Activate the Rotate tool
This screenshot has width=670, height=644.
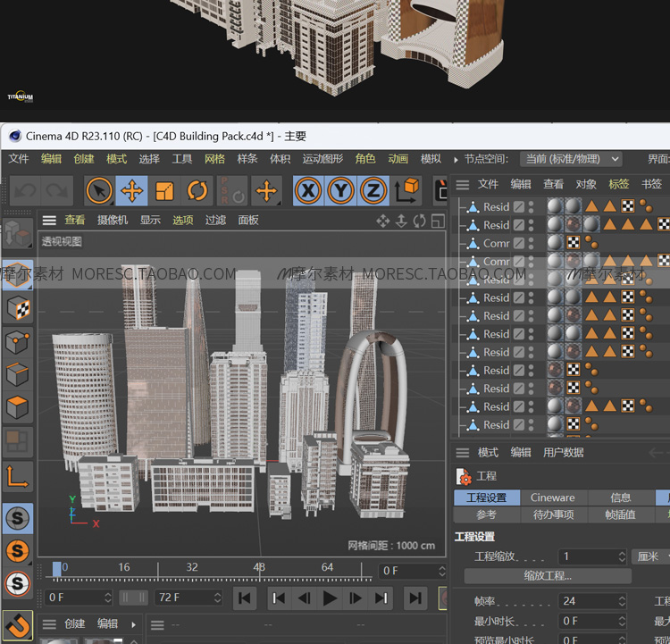(x=197, y=190)
